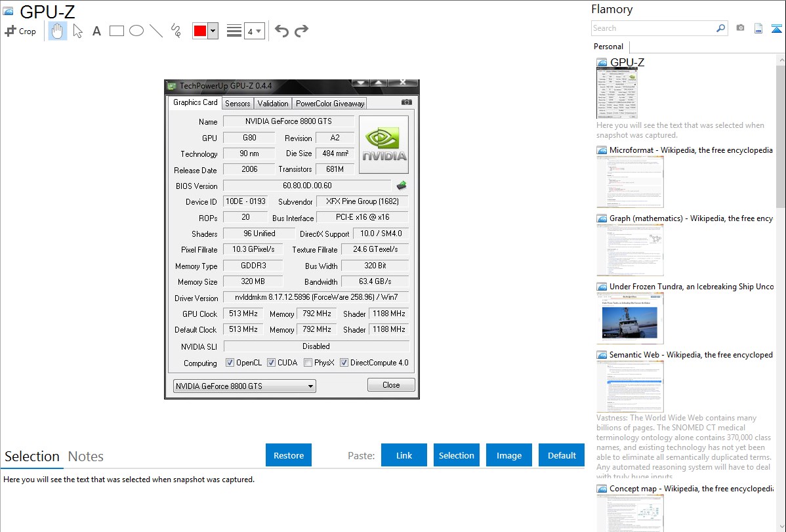Select the rectangle drawing tool
Image resolution: width=786 pixels, height=532 pixels.
(116, 31)
